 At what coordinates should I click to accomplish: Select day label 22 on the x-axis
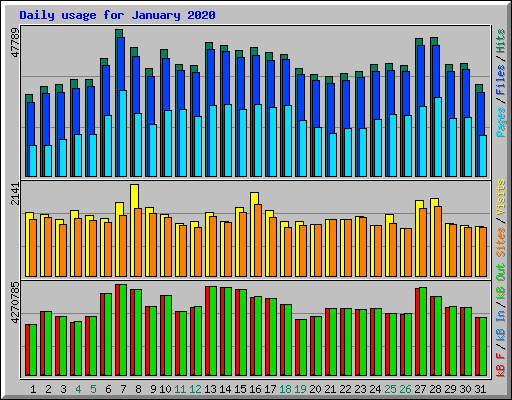[345, 389]
